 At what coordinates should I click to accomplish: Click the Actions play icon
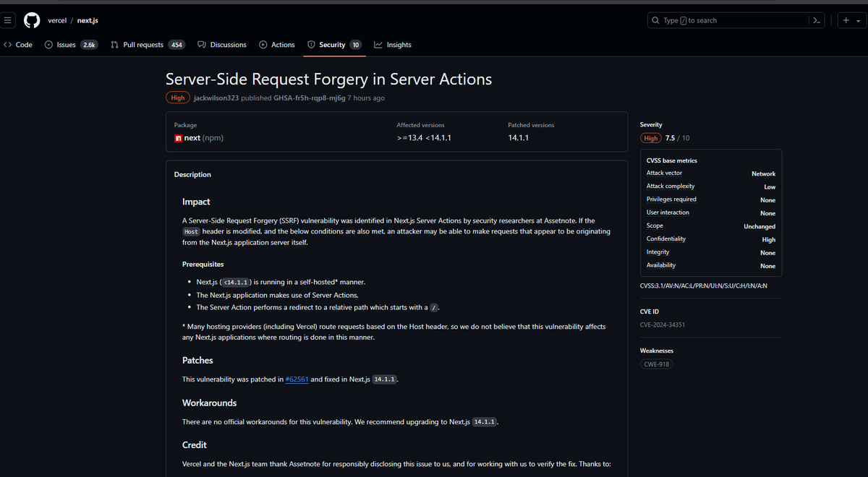coord(263,45)
